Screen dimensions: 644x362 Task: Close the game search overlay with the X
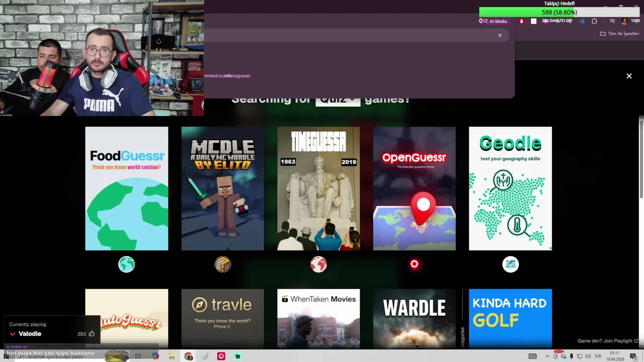click(x=629, y=76)
